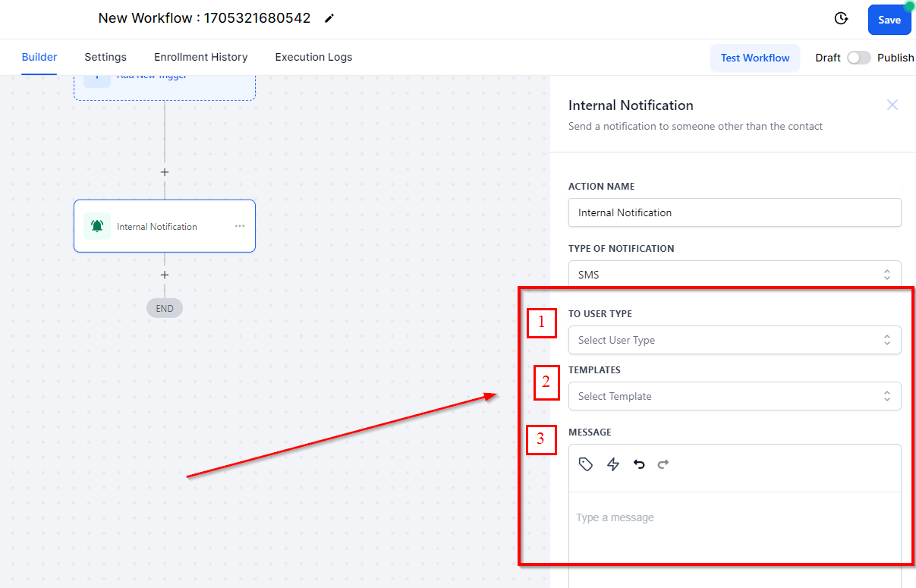Redo message edit

click(663, 464)
